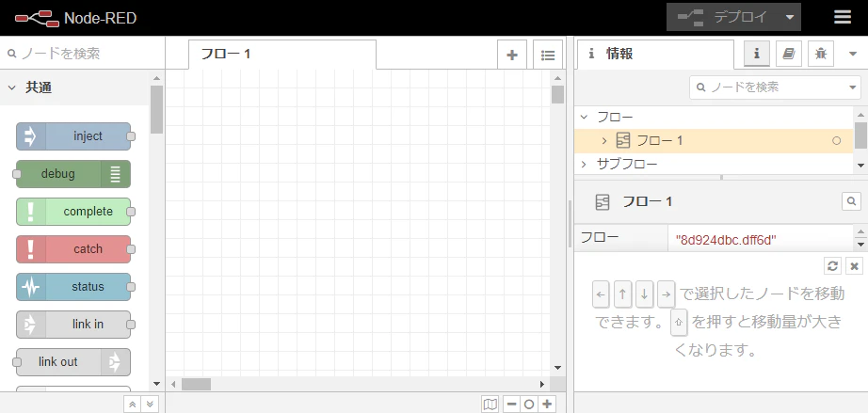This screenshot has height=413, width=868.
Task: Zoom out the workspace
Action: (511, 405)
